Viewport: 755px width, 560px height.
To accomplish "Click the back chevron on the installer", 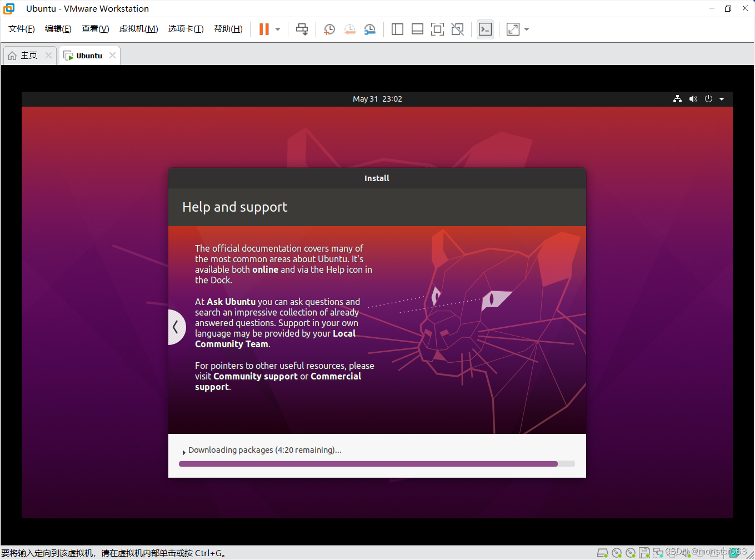I will 176,327.
